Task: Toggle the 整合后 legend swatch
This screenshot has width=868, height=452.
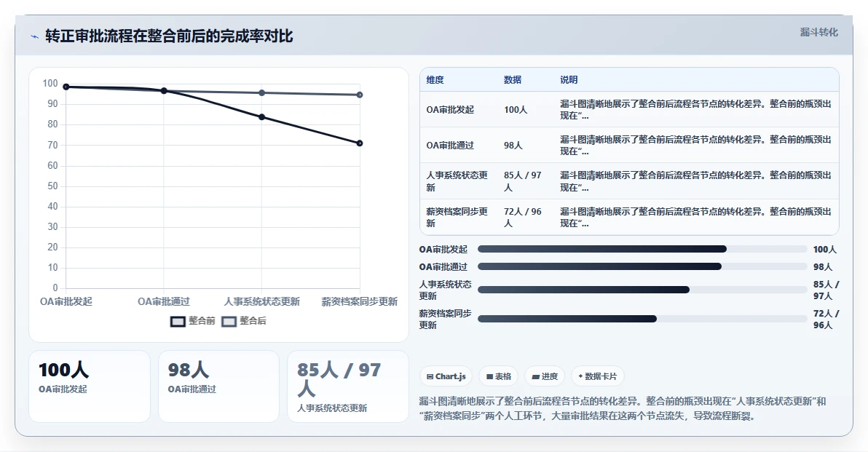Action: click(x=229, y=322)
